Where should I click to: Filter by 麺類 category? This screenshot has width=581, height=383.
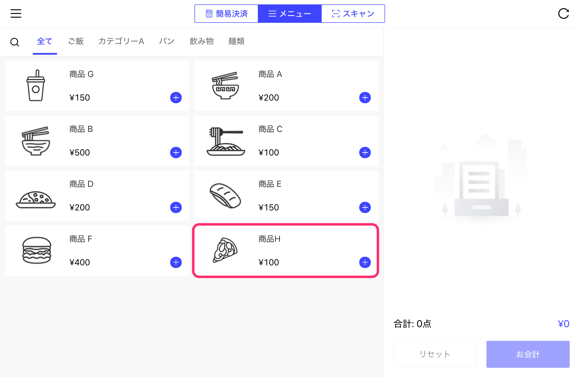pyautogui.click(x=236, y=41)
